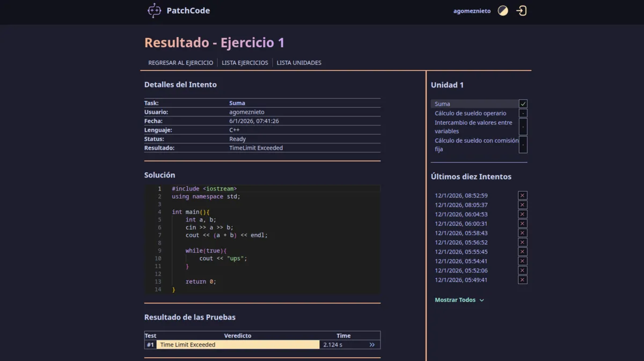Mark Cálculo de sueldo operario as complete
Screen dimensions: 644x361
tap(523, 113)
